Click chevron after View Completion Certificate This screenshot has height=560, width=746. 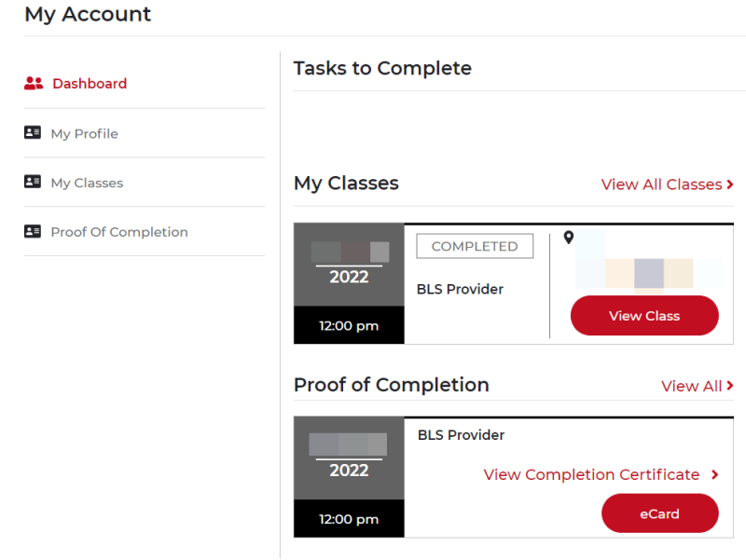click(714, 474)
